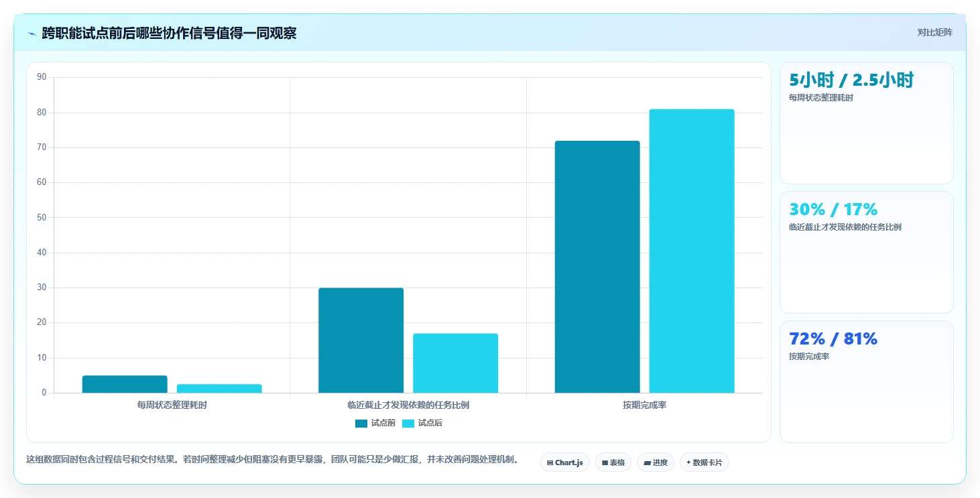Click the 试点后 bar for 临近截止才发现依赖的任务比例
Viewport: 980px width, 498px height.
(456, 363)
